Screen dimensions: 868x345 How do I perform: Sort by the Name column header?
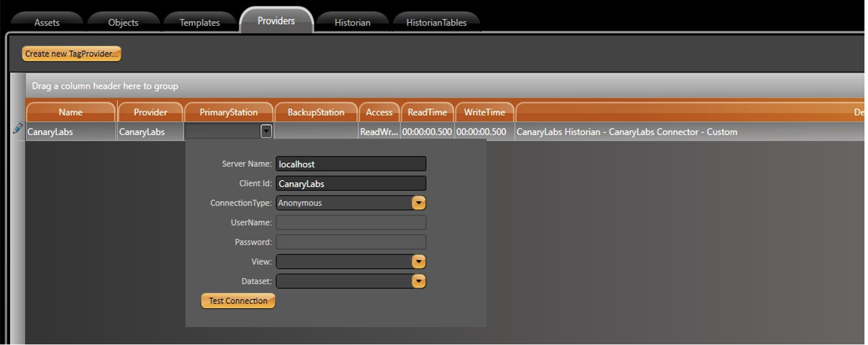[x=70, y=112]
